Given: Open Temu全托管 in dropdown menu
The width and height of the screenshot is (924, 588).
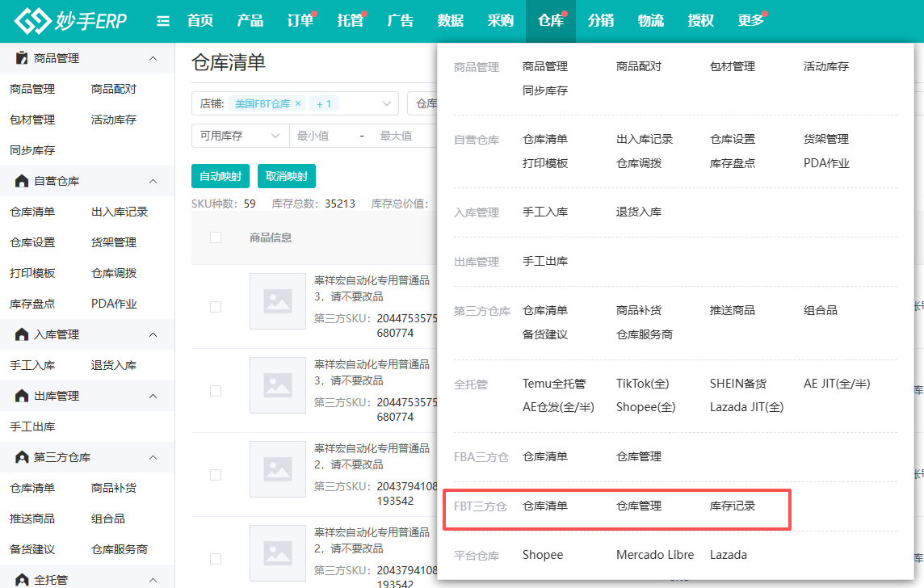Looking at the screenshot, I should click(554, 384).
